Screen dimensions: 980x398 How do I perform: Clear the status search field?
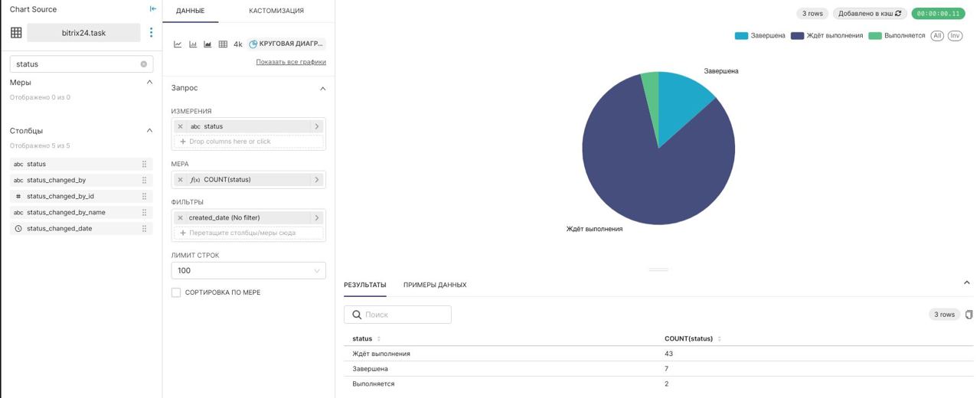143,64
